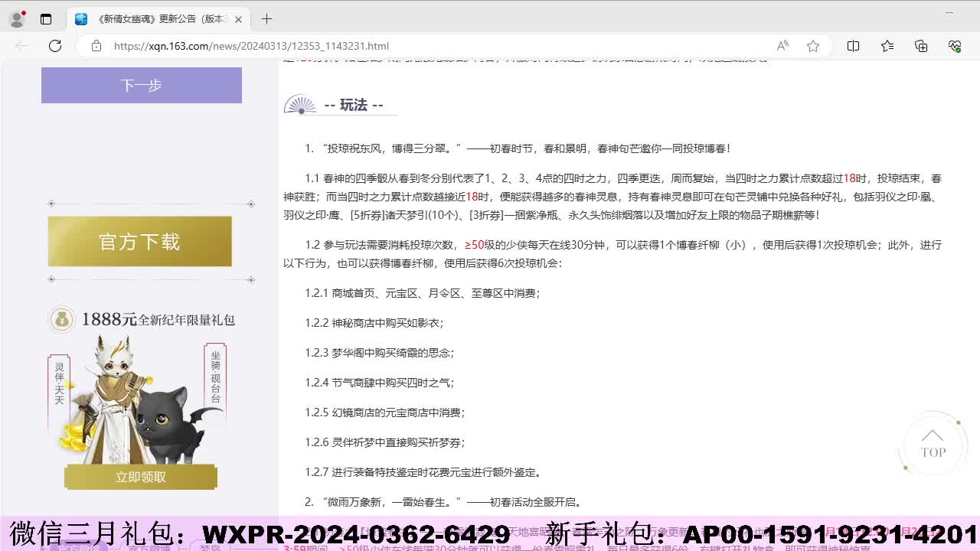Click line 1.2.4 节气商肆中购买四时之气
The width and height of the screenshot is (980, 551).
click(x=380, y=383)
